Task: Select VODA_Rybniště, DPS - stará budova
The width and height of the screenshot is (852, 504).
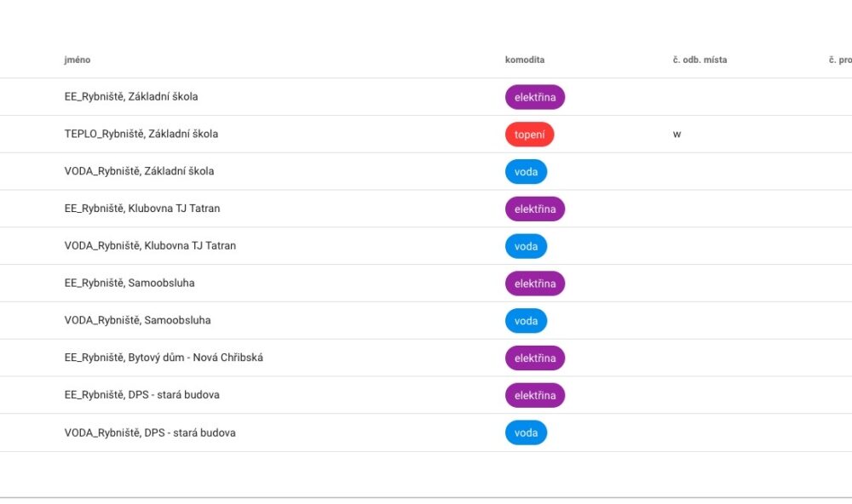Action: pos(150,433)
